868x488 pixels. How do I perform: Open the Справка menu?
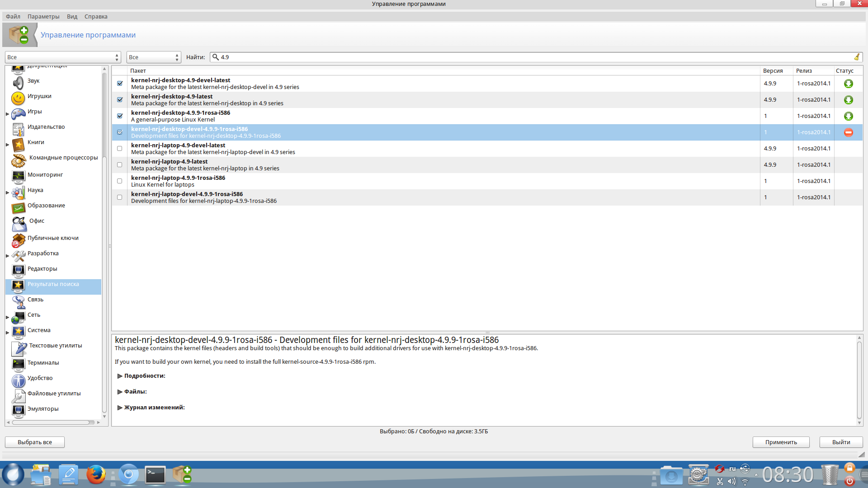96,17
